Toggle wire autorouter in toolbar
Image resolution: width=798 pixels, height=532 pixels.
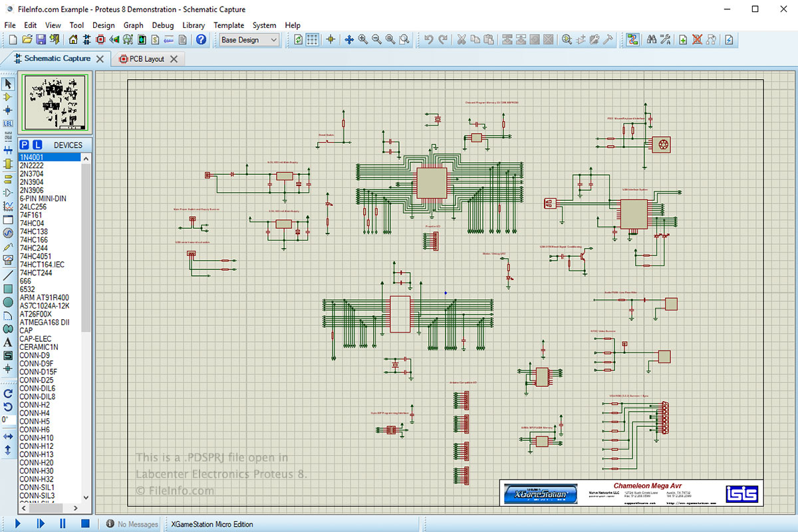(x=633, y=40)
